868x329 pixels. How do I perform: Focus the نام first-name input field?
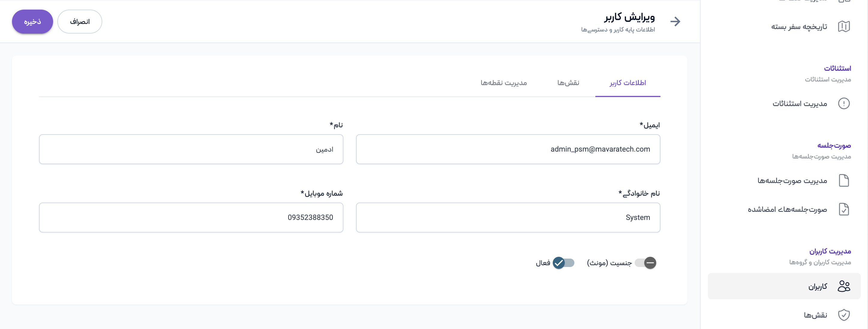[x=191, y=149]
